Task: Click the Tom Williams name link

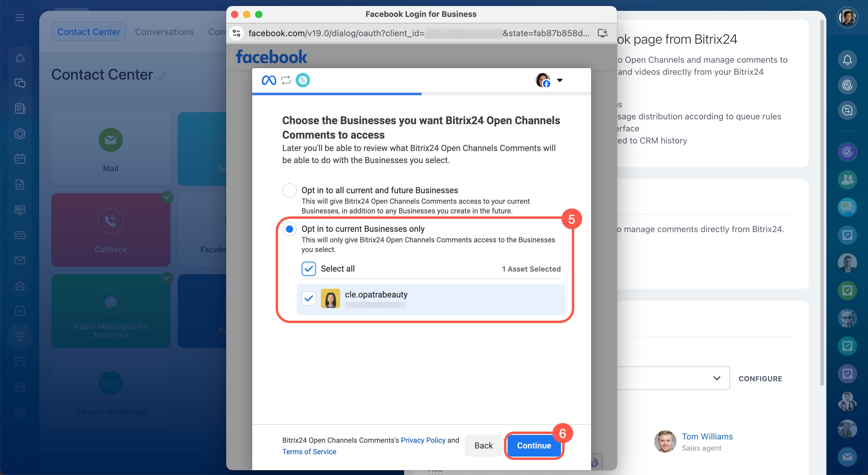Action: 707,436
